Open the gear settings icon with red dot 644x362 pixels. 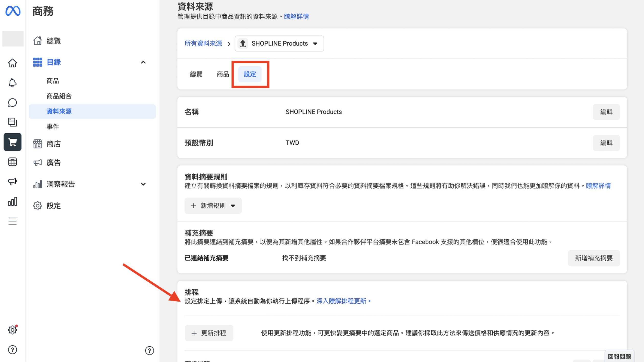[x=12, y=330]
